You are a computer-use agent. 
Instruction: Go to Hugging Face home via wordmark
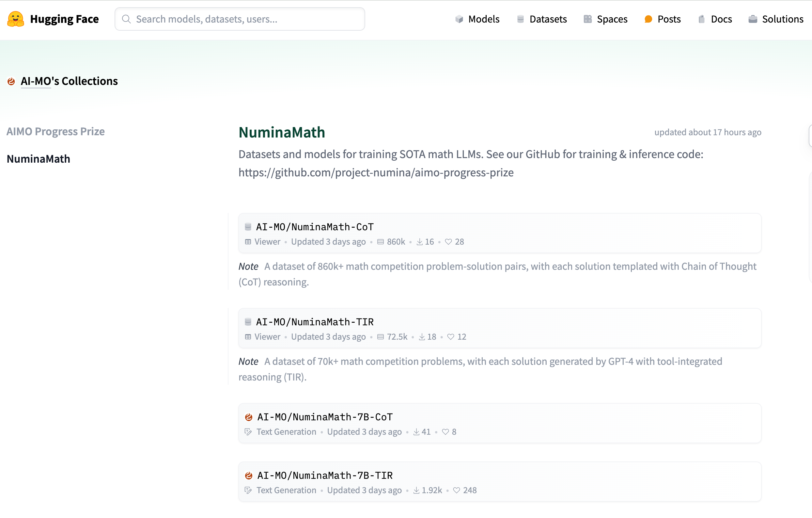pos(64,19)
